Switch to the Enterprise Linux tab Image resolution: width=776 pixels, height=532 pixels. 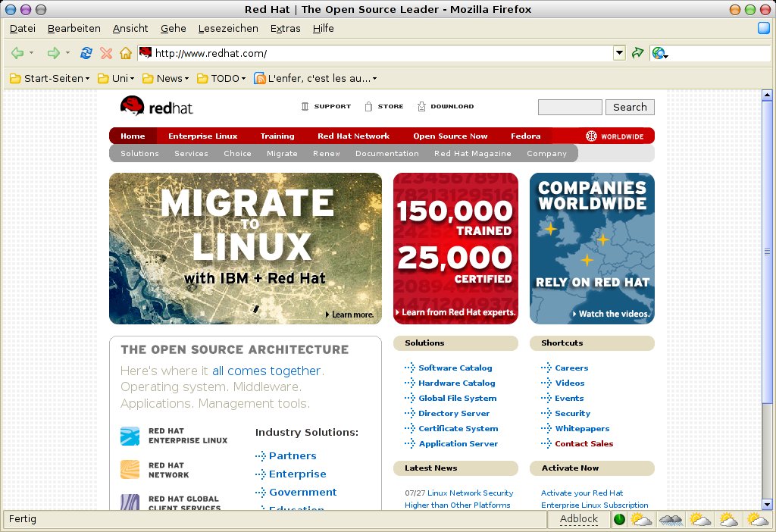tap(202, 136)
